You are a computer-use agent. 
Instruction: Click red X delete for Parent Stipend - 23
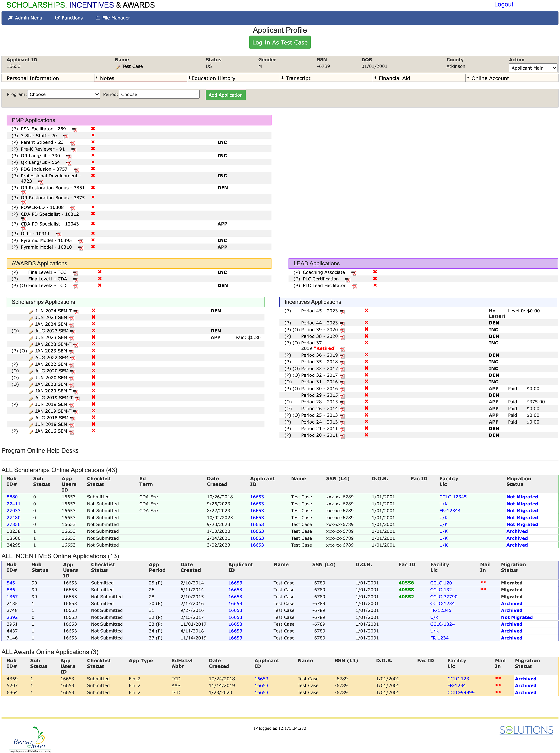[93, 142]
